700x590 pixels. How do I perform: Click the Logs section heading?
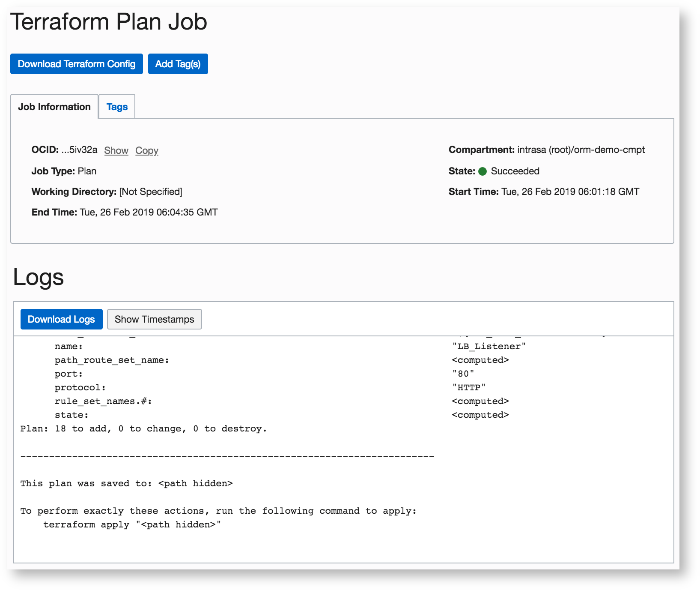point(39,277)
